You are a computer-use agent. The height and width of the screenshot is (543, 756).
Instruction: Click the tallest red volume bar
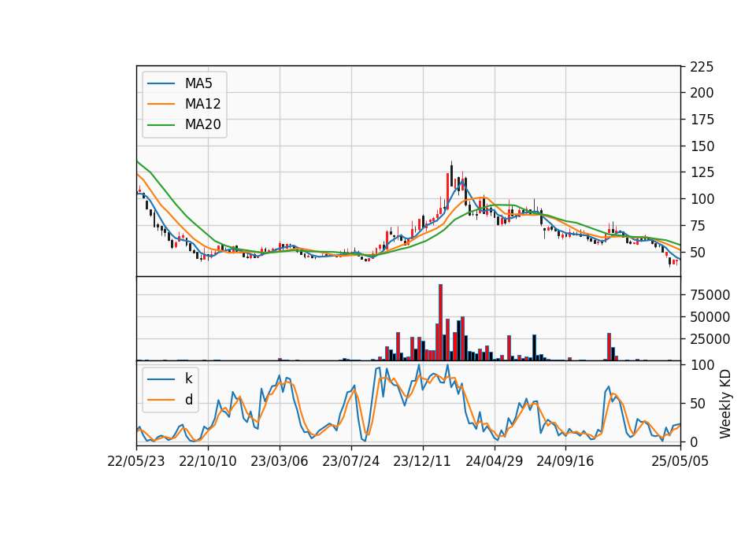point(441,323)
